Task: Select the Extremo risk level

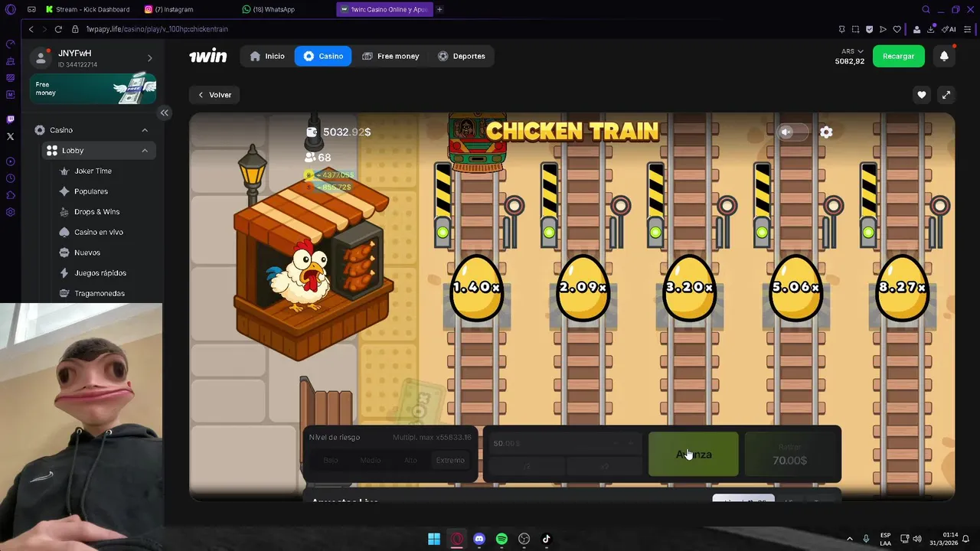Action: click(450, 460)
